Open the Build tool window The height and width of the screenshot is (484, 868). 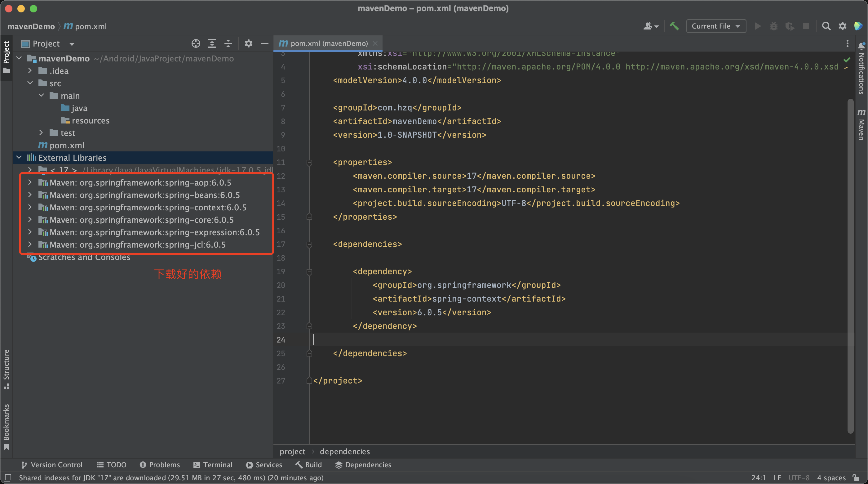click(x=308, y=465)
